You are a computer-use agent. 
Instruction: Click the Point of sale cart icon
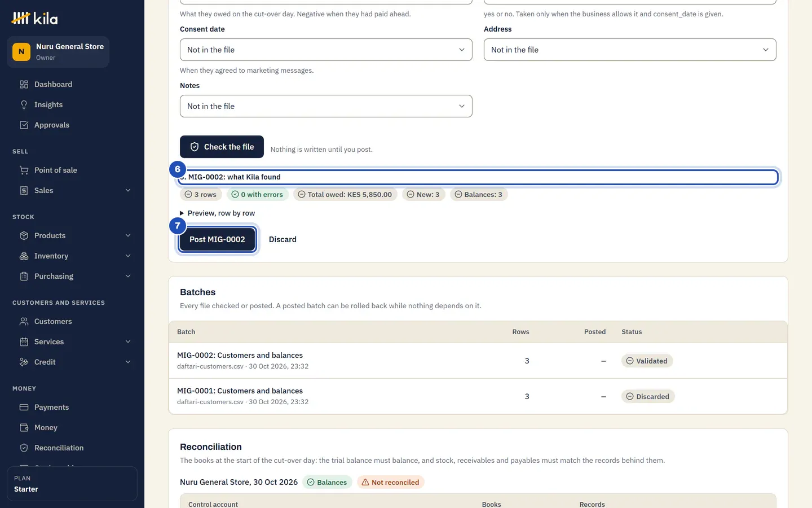pos(24,170)
